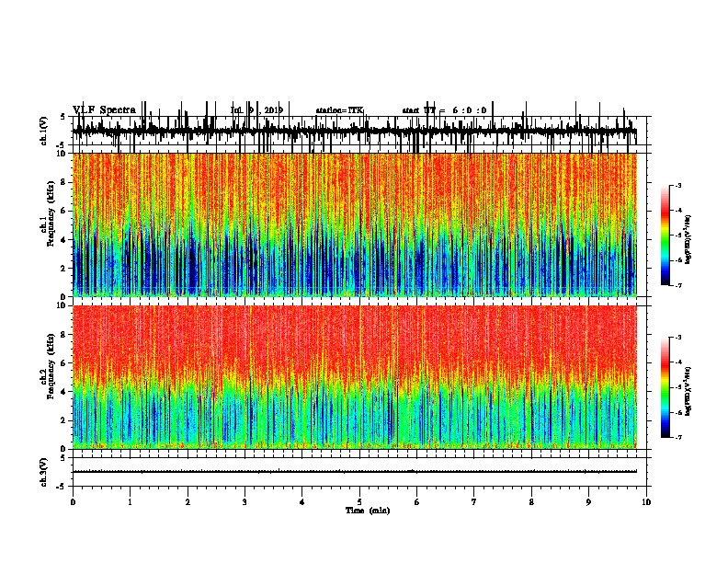Screen dimensions: 728x563
Task: Click the 6 minute tick on time axis
Action: coord(417,502)
